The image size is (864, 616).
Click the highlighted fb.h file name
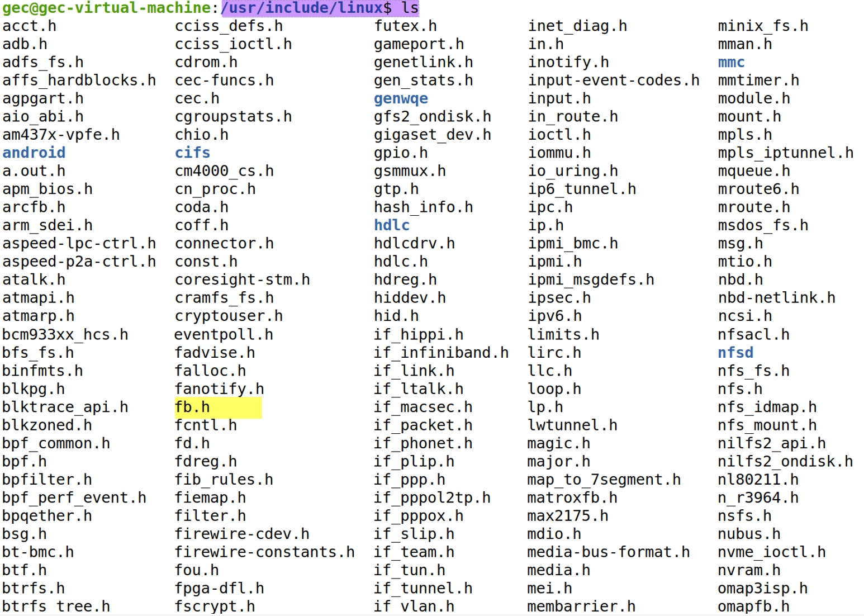pyautogui.click(x=192, y=407)
